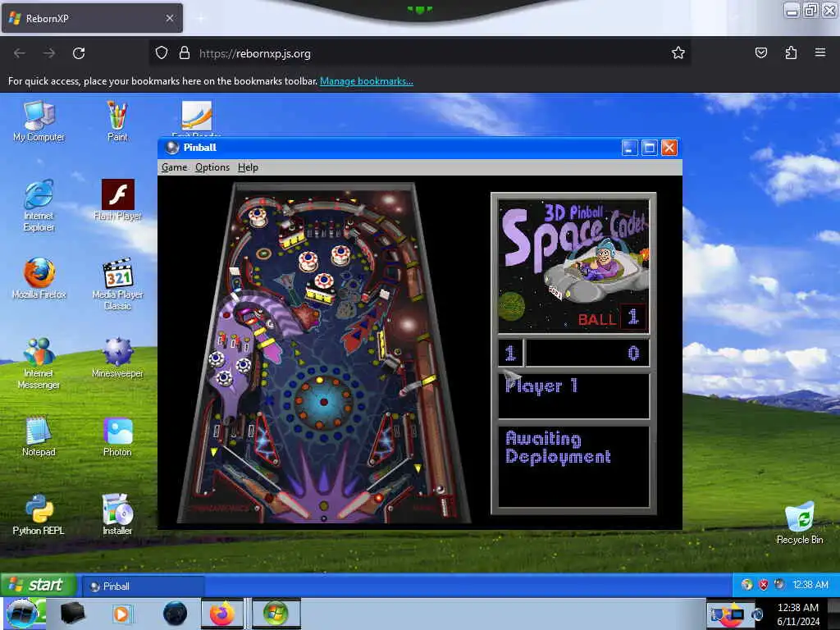Click the red shield security tray icon
Image resolution: width=840 pixels, height=630 pixels.
click(x=764, y=584)
